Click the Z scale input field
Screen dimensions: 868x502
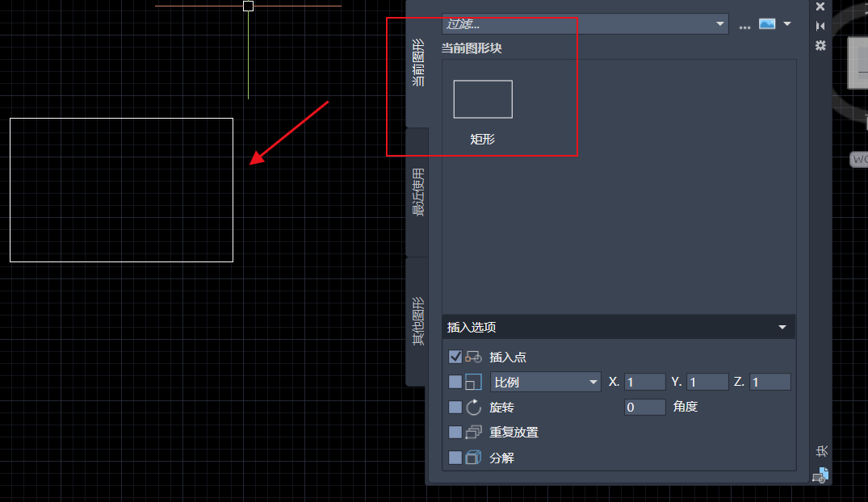[770, 382]
